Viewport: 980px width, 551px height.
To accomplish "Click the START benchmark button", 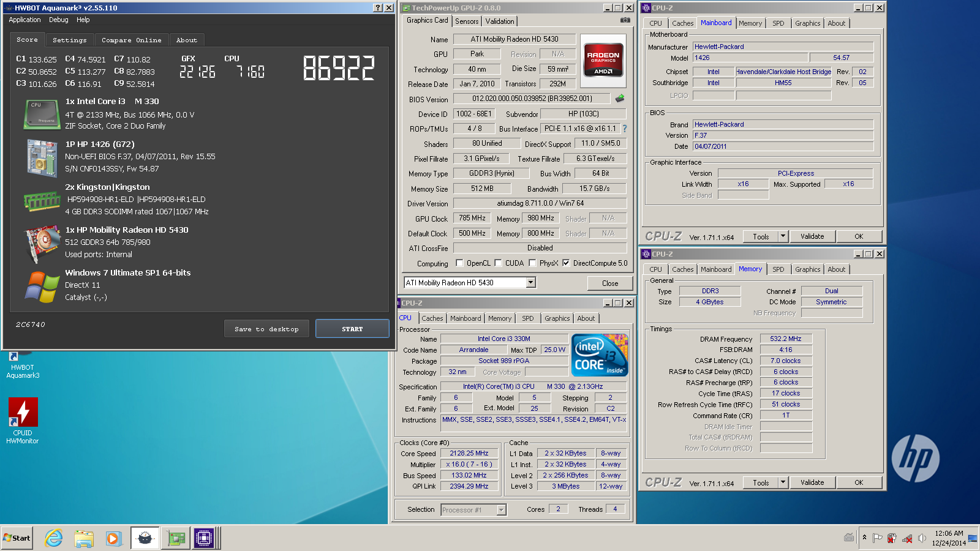I will pos(352,329).
